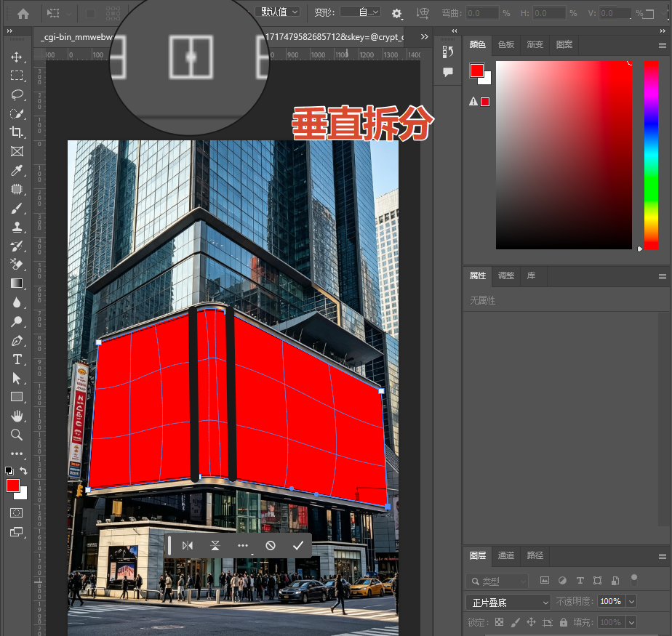
Task: Pick the Eyedropper tool
Action: 17,171
